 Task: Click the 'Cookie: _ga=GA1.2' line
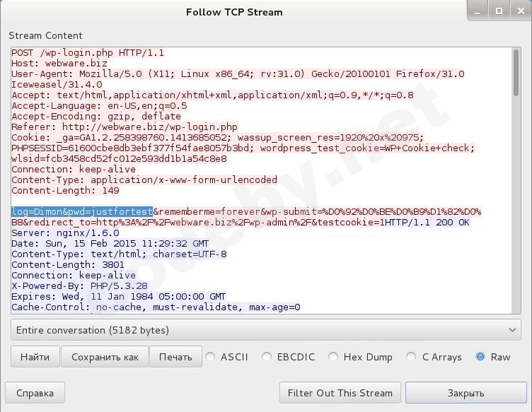pos(217,138)
